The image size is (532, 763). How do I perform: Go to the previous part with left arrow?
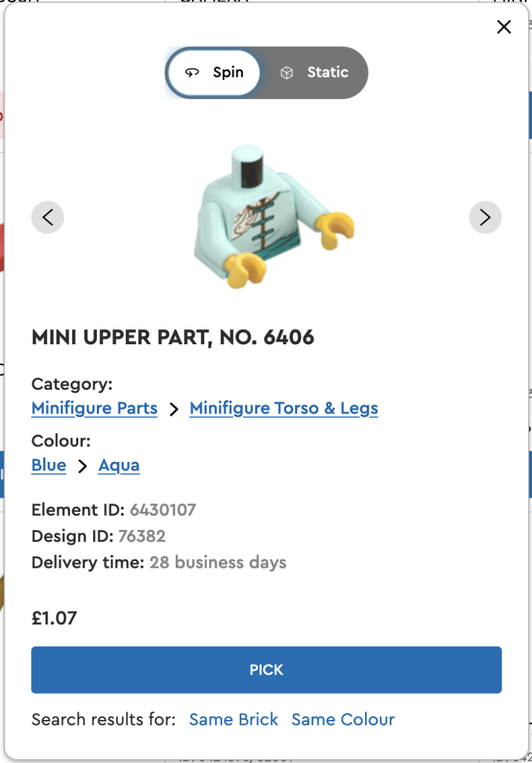48,218
